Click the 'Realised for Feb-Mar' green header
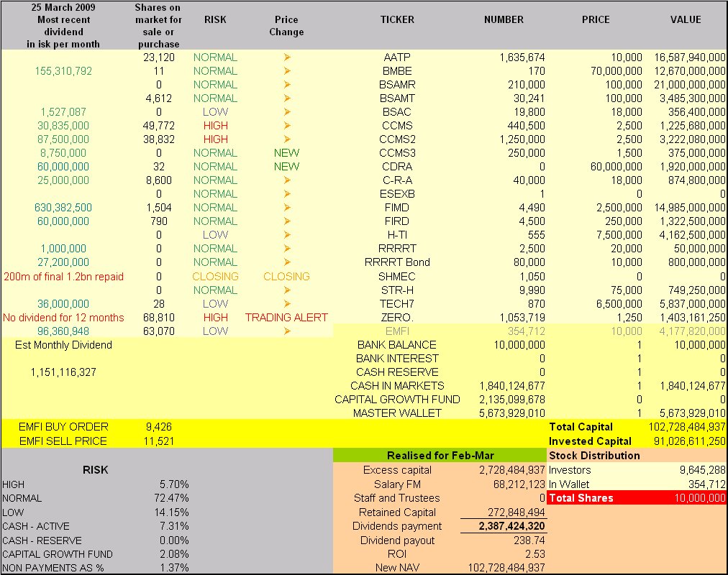728x575 pixels. (x=440, y=456)
